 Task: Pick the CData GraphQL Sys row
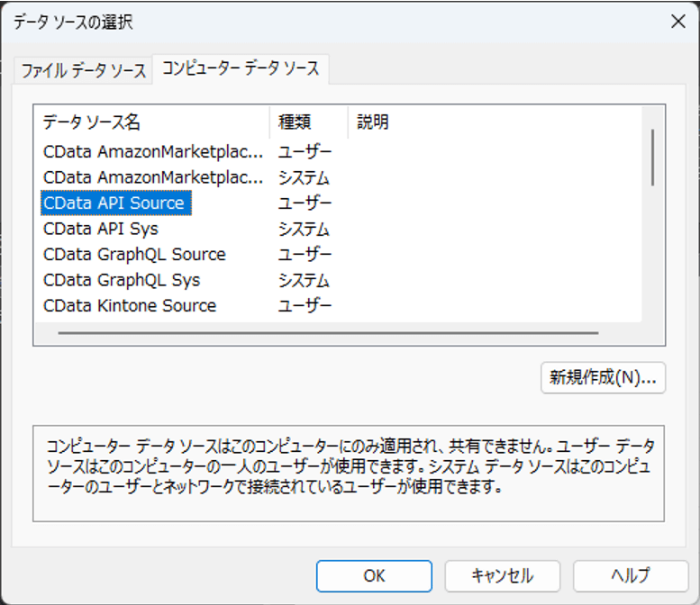point(122,280)
